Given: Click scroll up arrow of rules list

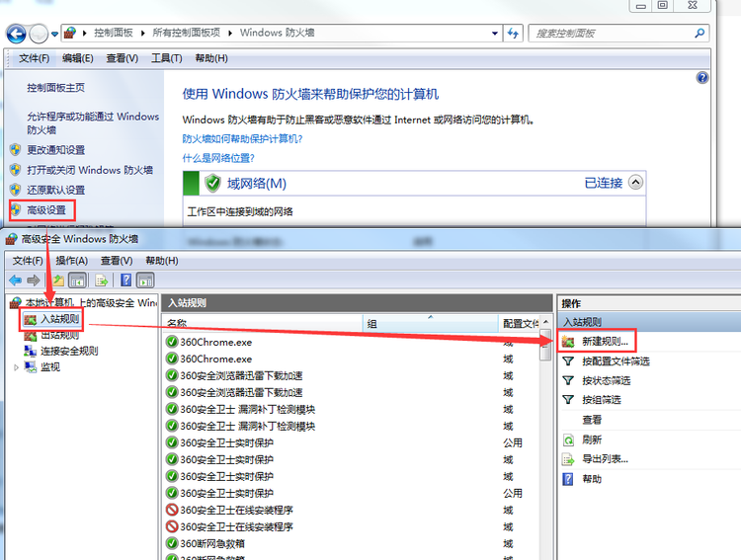Looking at the screenshot, I should click(545, 321).
